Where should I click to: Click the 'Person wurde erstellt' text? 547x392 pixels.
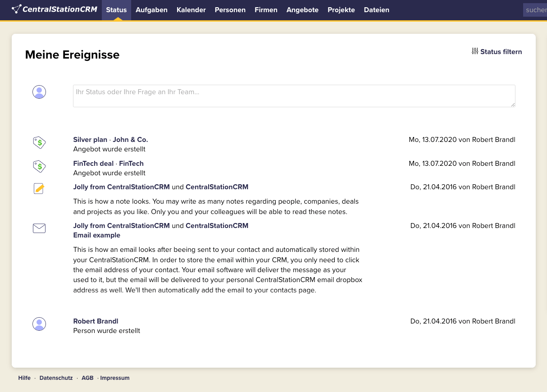(x=107, y=331)
